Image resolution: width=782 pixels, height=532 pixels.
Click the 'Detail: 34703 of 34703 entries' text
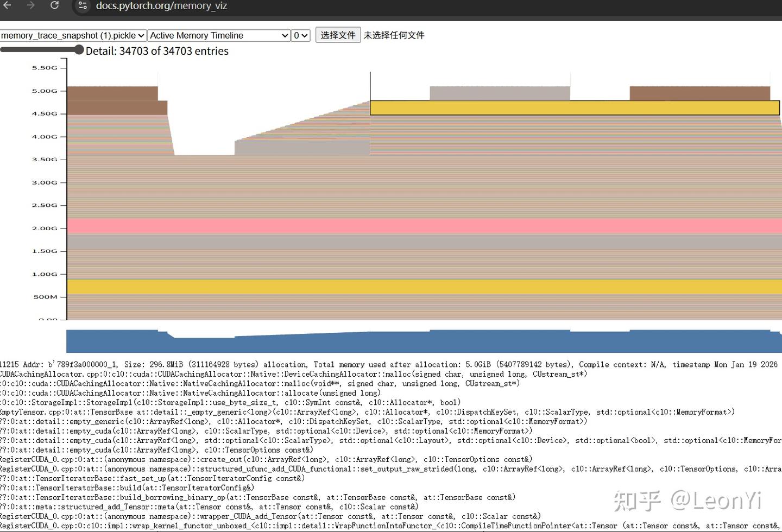tap(157, 51)
